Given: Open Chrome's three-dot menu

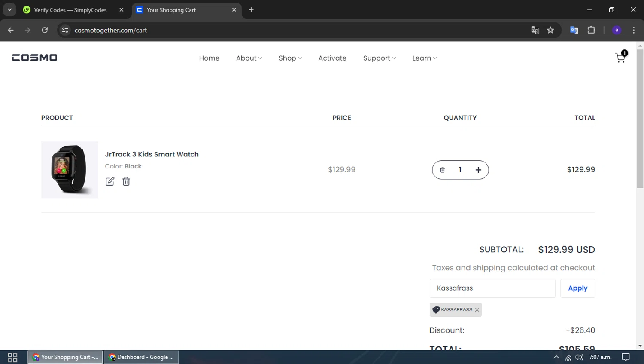Looking at the screenshot, I should coord(634,30).
